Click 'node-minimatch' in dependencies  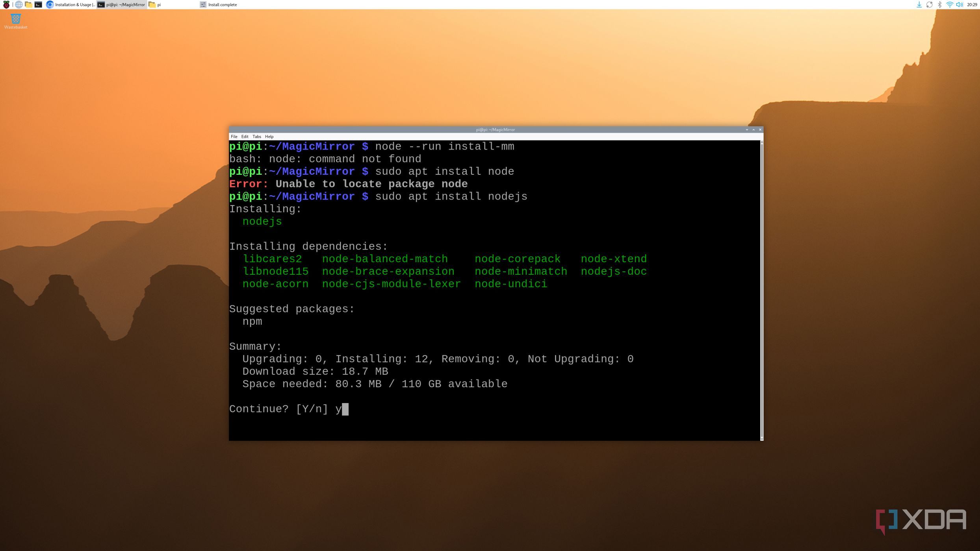(x=521, y=272)
